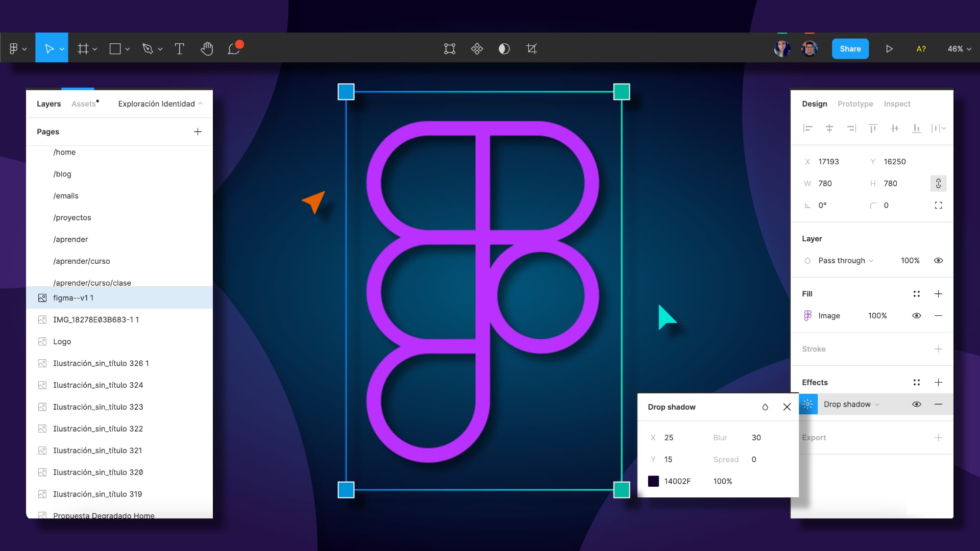
Task: Open the drop shadow color swatch 14002F
Action: pos(653,481)
